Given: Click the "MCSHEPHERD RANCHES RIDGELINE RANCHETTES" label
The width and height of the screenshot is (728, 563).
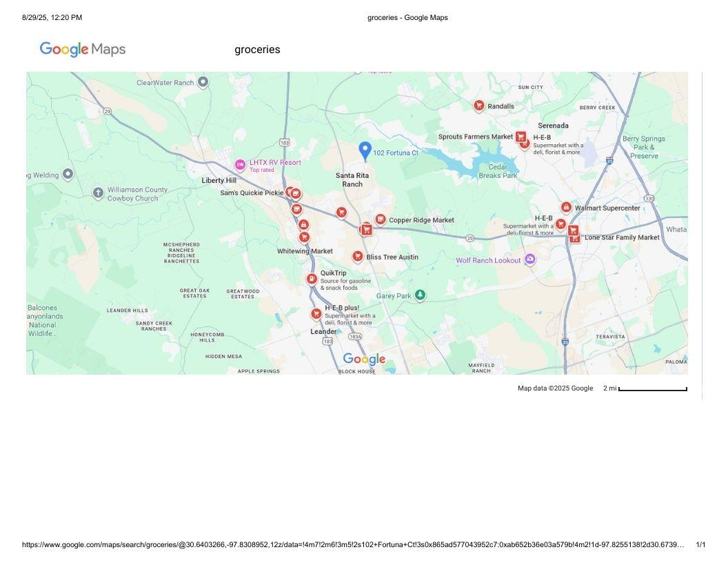Looking at the screenshot, I should (181, 253).
